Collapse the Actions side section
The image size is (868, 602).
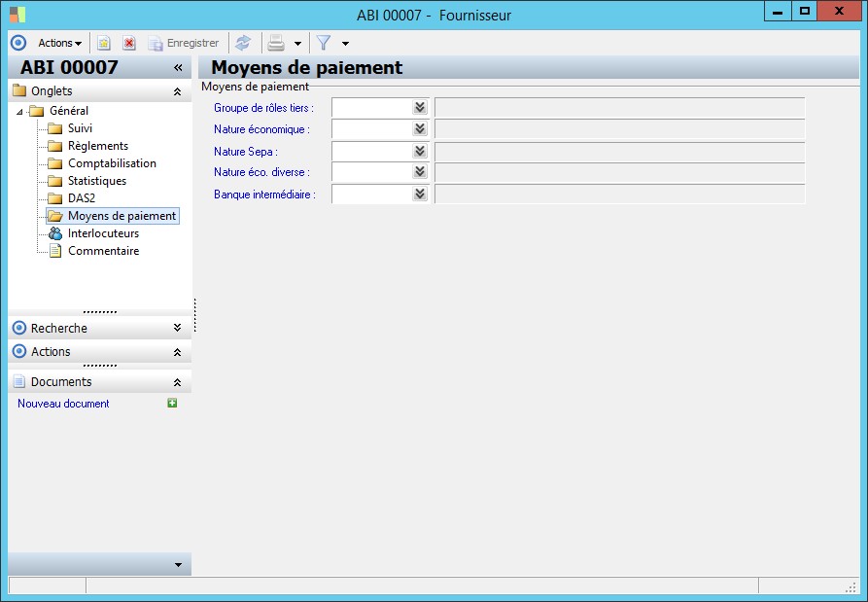point(177,352)
